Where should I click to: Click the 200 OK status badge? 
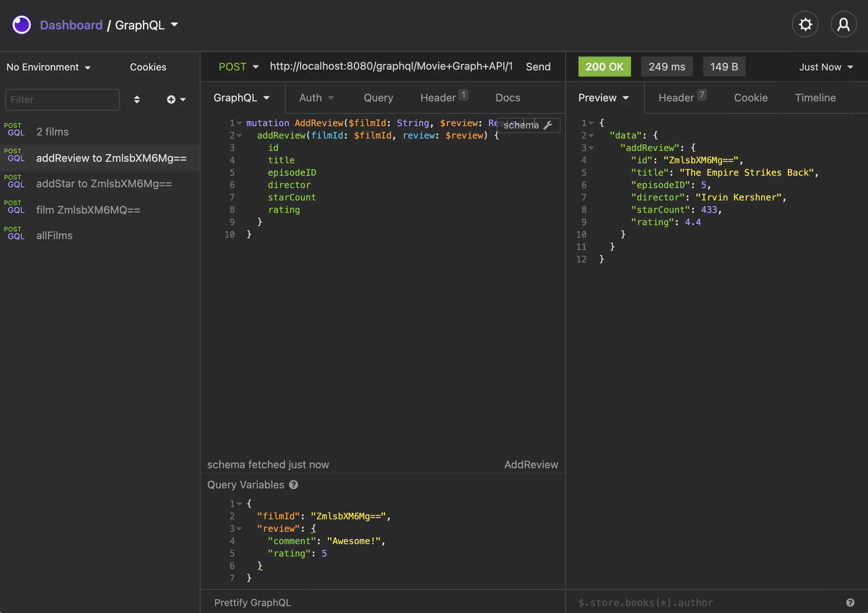pyautogui.click(x=604, y=67)
